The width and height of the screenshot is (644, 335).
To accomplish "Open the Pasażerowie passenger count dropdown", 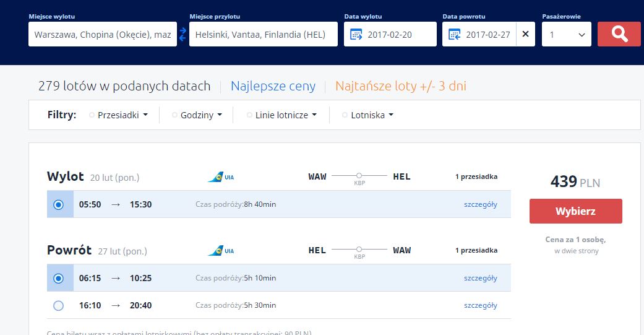I will pos(567,34).
